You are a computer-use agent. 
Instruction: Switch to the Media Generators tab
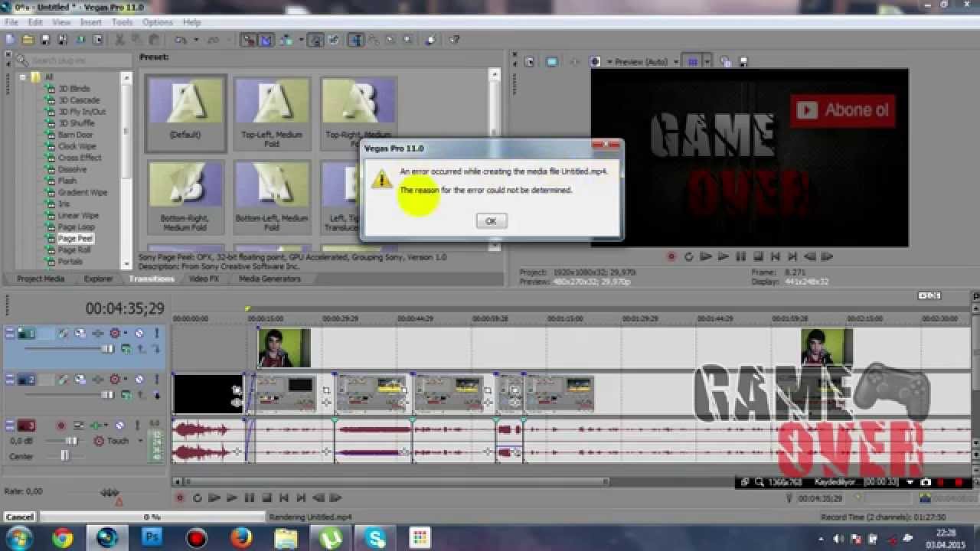click(x=269, y=279)
